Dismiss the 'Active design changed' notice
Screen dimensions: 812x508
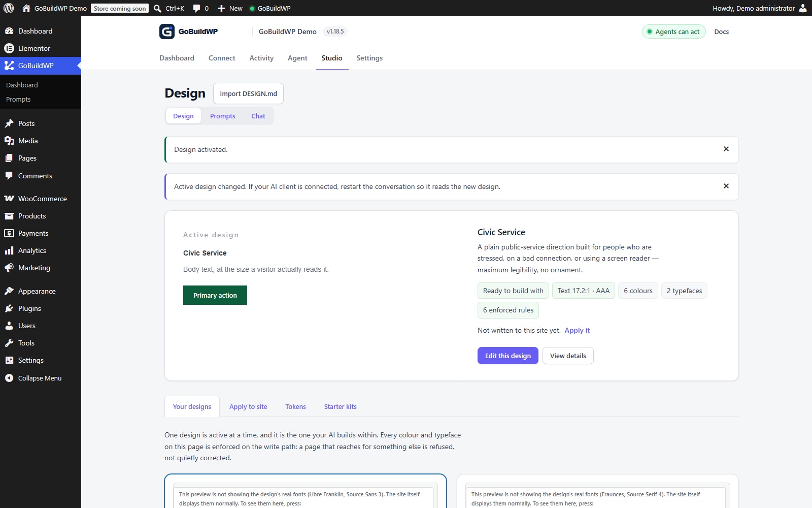click(726, 186)
